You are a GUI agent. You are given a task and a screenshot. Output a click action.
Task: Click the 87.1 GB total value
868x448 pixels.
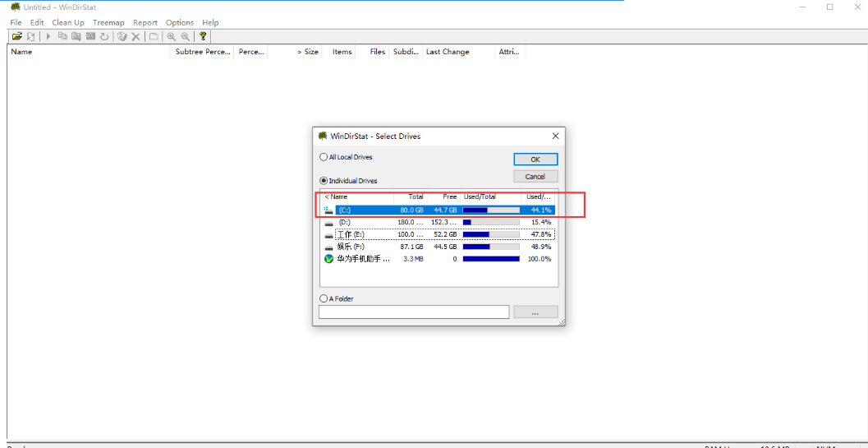(412, 247)
